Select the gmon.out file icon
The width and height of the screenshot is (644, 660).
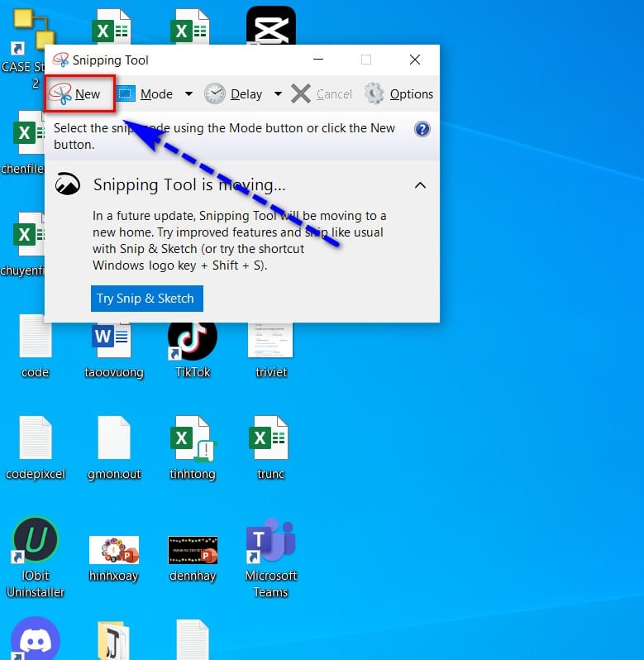114,442
